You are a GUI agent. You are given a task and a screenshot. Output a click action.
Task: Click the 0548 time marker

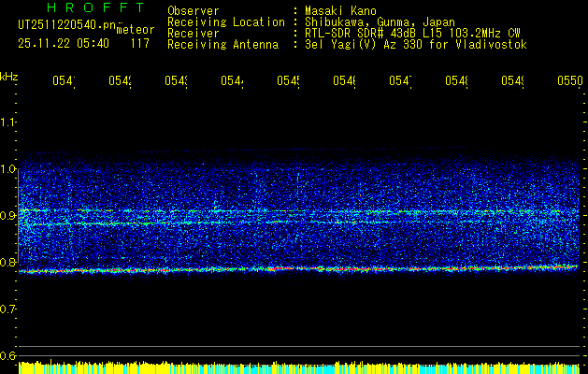pyautogui.click(x=456, y=80)
